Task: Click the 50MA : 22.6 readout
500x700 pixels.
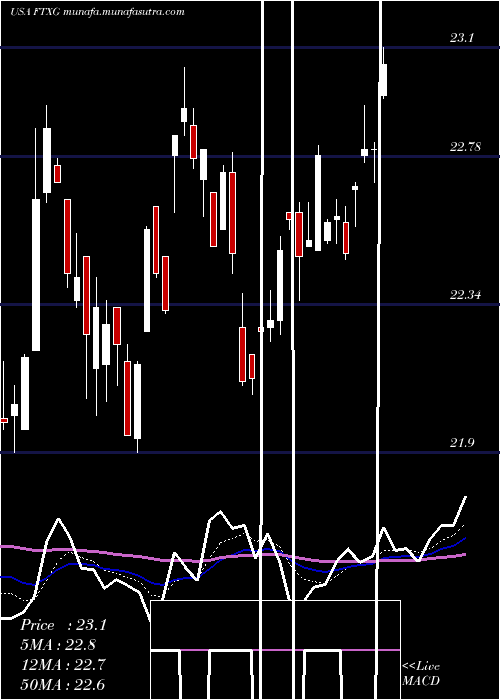Action: pos(63,684)
